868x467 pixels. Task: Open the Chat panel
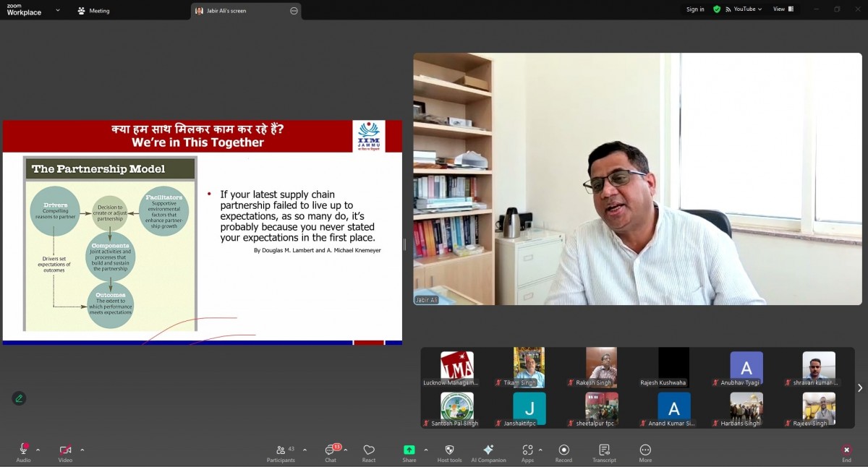click(x=331, y=453)
